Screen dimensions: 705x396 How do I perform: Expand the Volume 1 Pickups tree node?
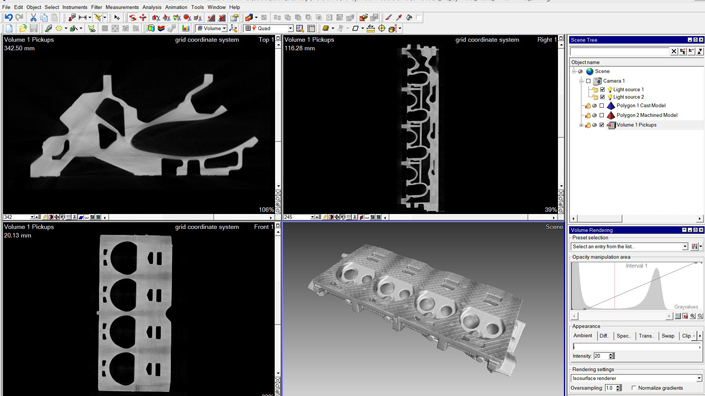581,125
